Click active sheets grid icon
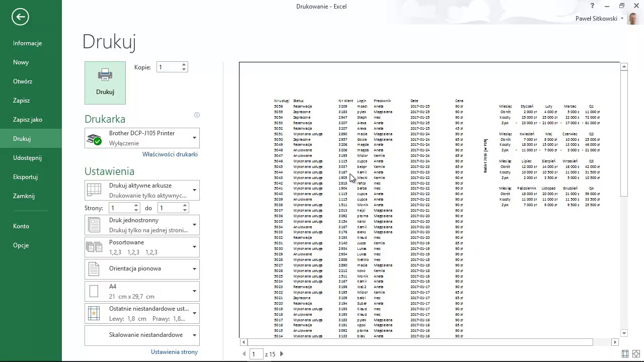This screenshot has width=644, height=362. click(94, 190)
